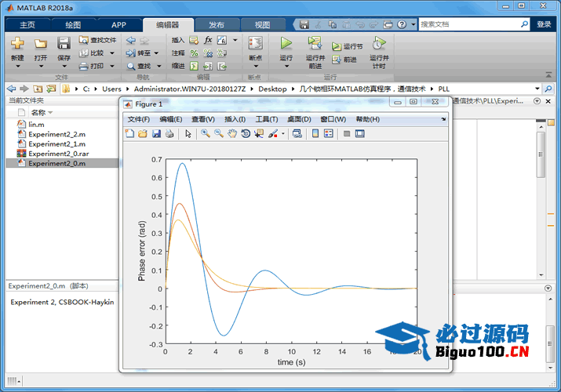Click Find Files (查找文件)
This screenshot has width=561, height=392.
point(97,40)
